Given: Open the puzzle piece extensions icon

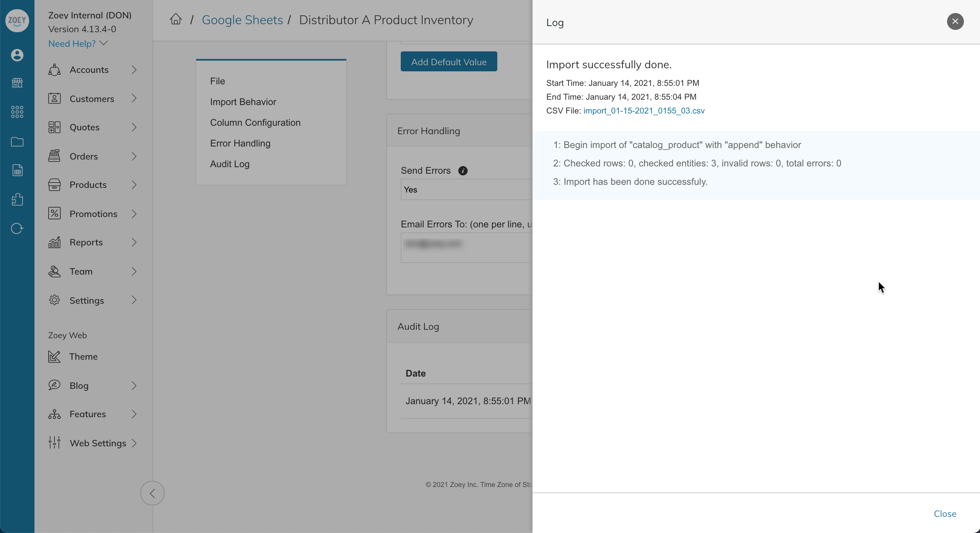Looking at the screenshot, I should click(x=17, y=199).
